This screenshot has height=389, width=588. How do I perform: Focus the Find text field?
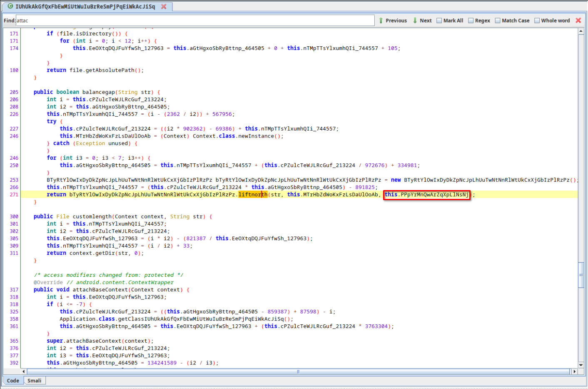point(195,20)
